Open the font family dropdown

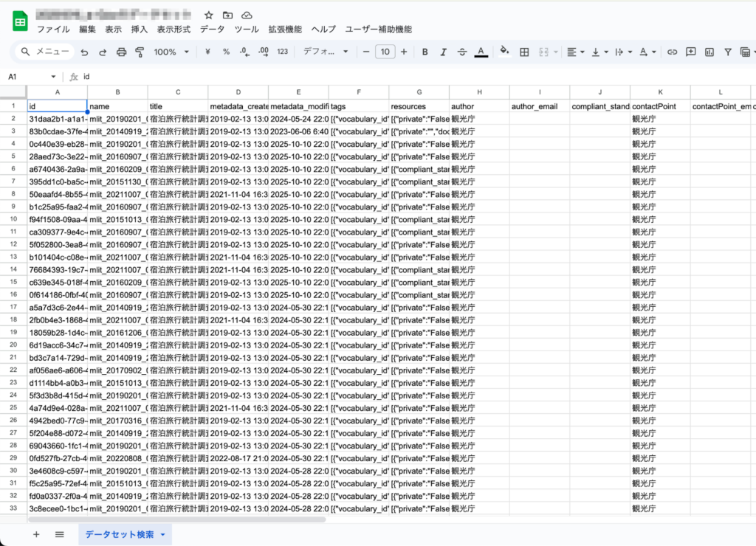326,52
